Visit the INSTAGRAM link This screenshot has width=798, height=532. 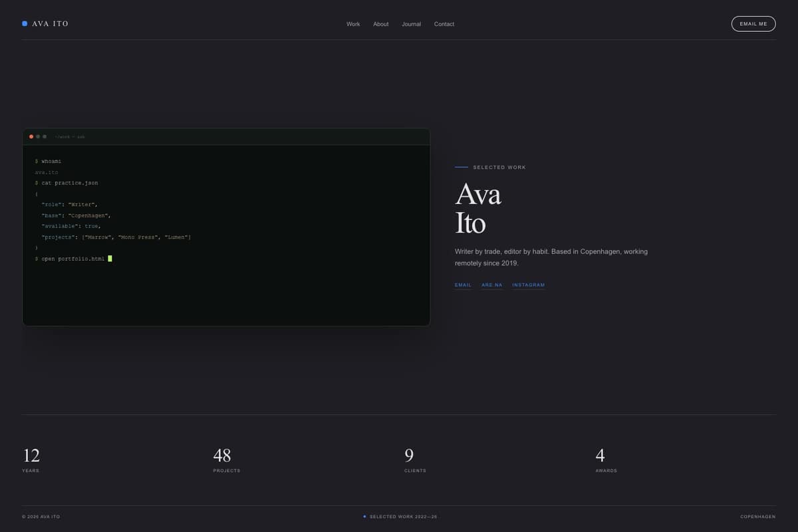529,285
